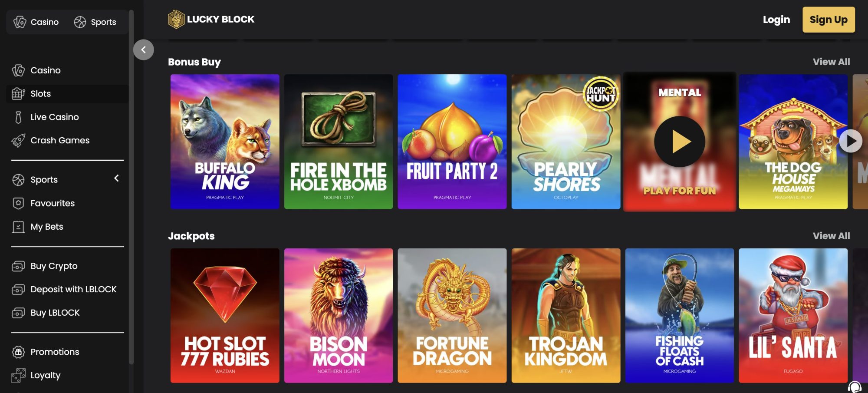Screen dimensions: 868x393
Task: Open Crash Games rocket icon
Action: coord(18,141)
